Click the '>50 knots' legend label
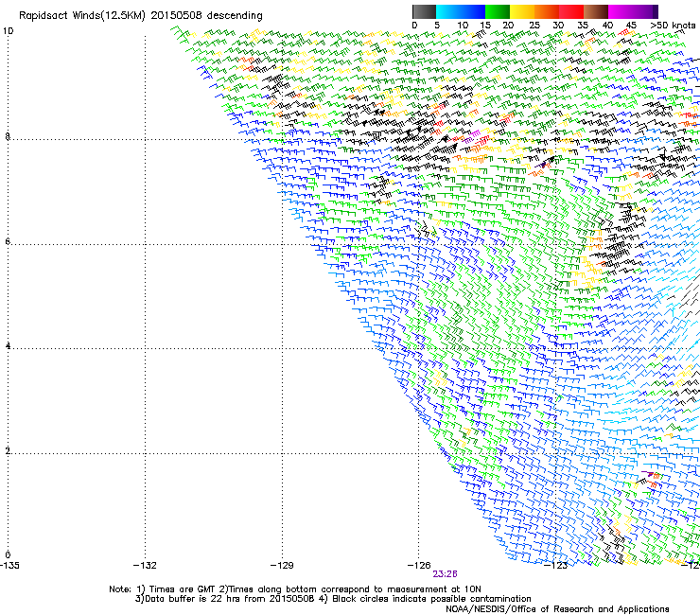 pos(673,26)
